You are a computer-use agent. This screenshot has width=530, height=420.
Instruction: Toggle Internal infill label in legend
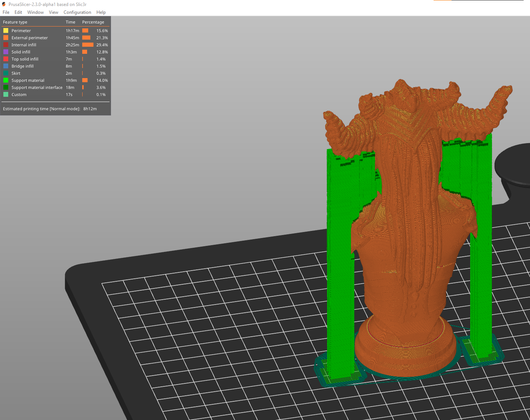click(24, 45)
